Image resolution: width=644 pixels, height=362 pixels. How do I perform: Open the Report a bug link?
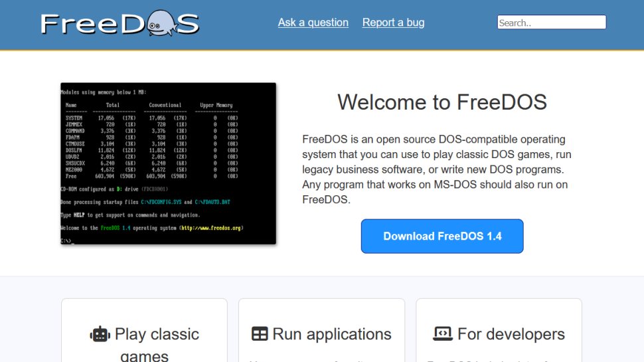click(393, 23)
